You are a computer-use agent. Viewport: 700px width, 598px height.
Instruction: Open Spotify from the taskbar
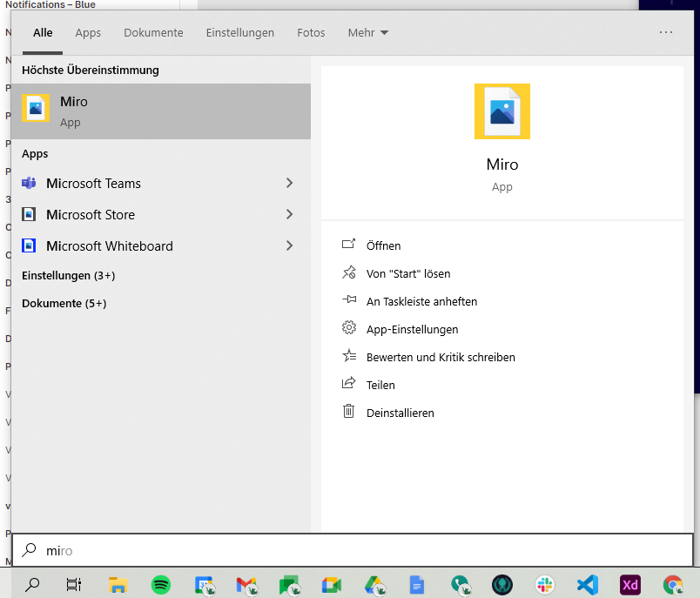coord(161,585)
